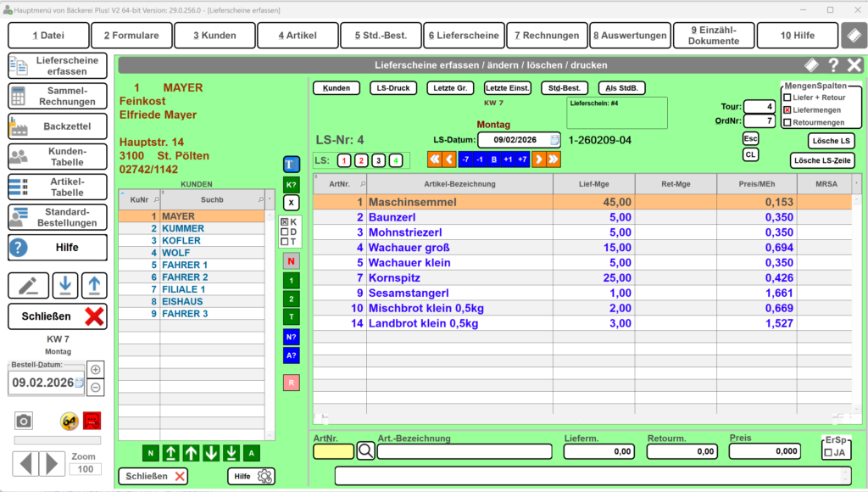The width and height of the screenshot is (868, 492).
Task: Select customer KOFLER in the customer list
Action: 181,241
